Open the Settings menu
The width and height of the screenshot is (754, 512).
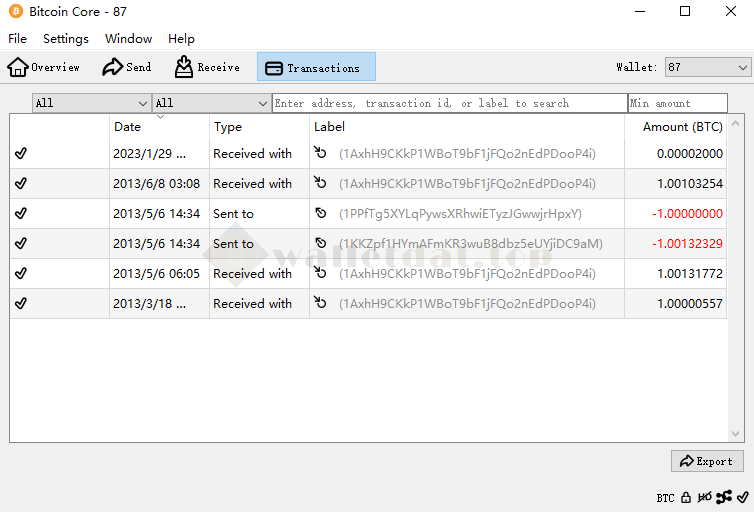(66, 39)
